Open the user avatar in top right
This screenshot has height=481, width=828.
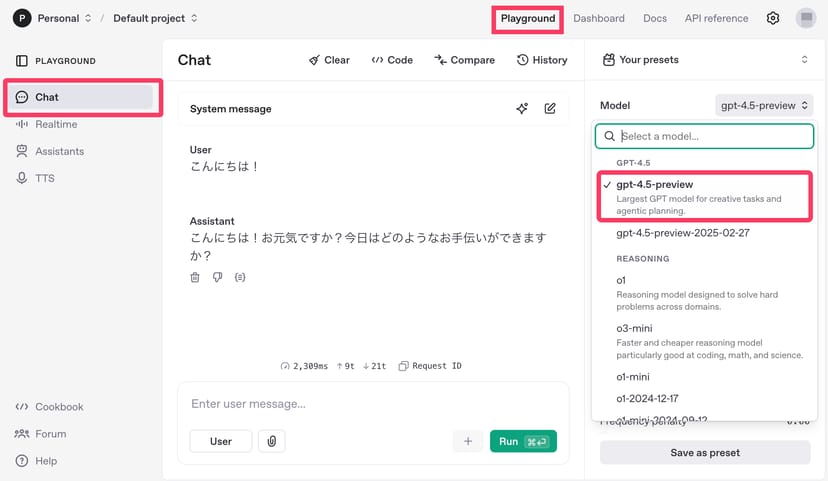(x=805, y=18)
